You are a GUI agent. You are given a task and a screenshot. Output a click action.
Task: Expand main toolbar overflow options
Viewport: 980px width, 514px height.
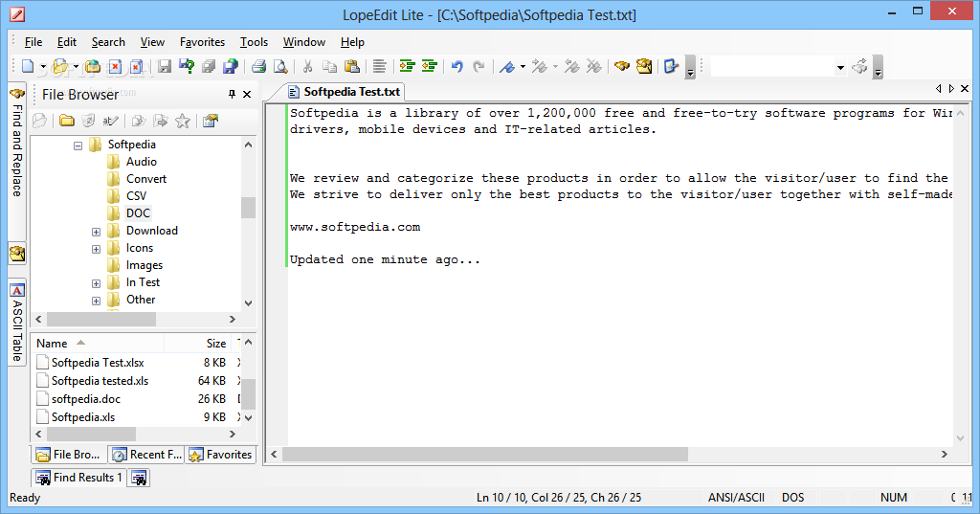coord(691,67)
